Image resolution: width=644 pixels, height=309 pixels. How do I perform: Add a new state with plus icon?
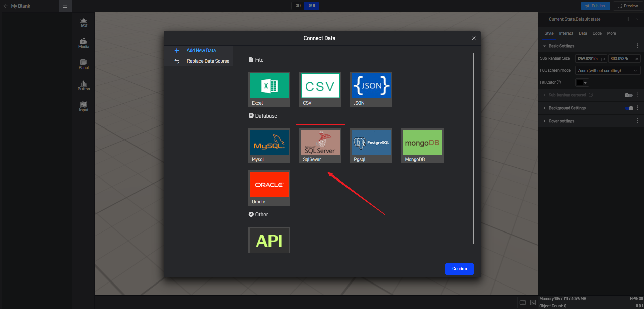(x=628, y=19)
